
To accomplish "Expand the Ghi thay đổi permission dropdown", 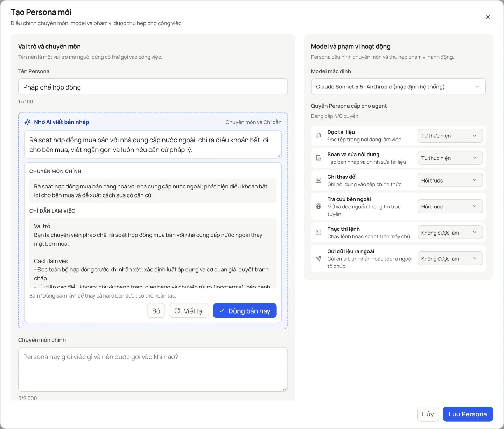I will click(x=450, y=180).
